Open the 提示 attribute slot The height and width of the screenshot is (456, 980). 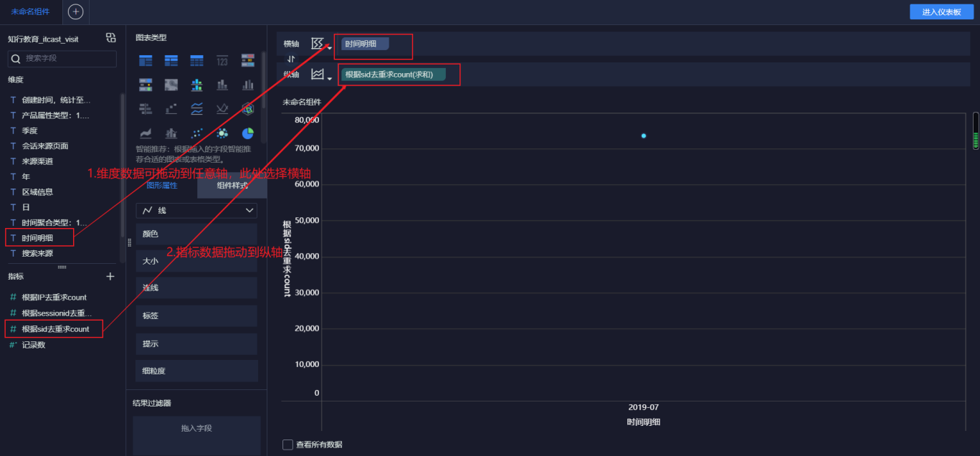click(196, 344)
